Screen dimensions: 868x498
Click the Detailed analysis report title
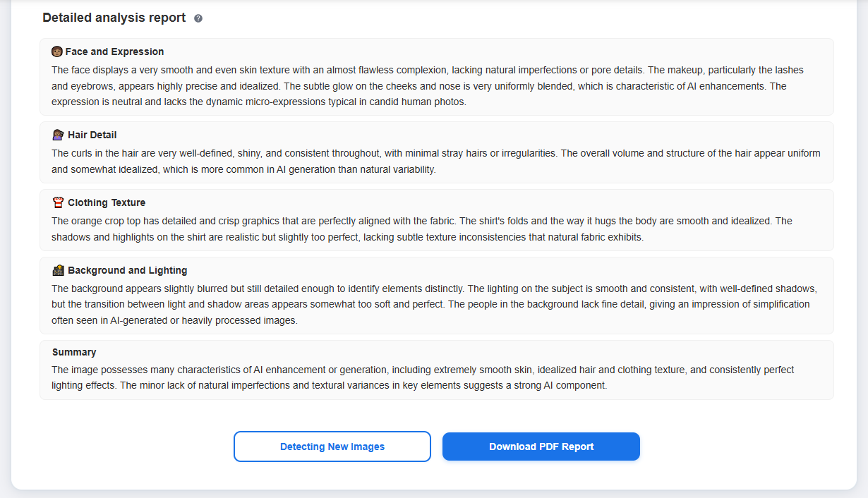114,18
